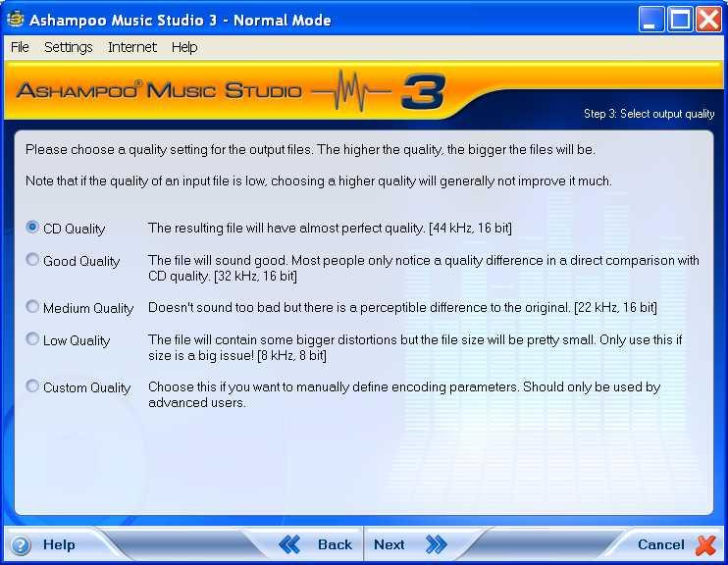Open the Settings menu
This screenshot has width=728, height=565.
click(68, 47)
